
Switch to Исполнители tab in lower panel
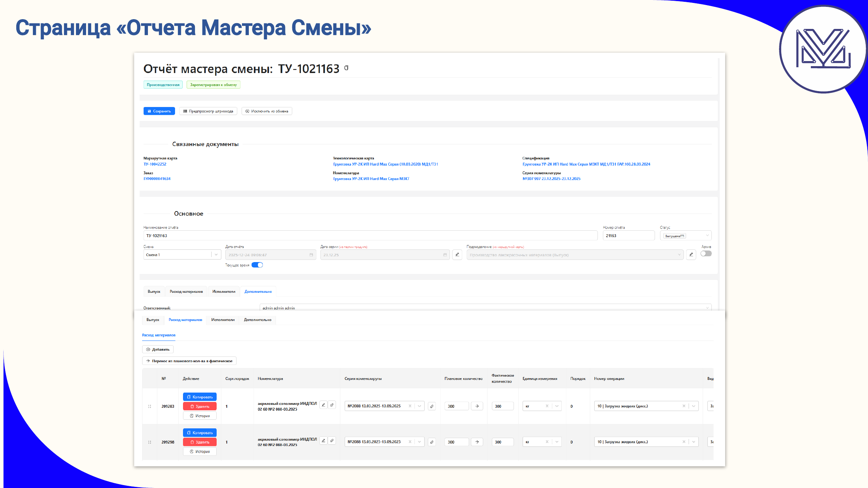tap(223, 320)
